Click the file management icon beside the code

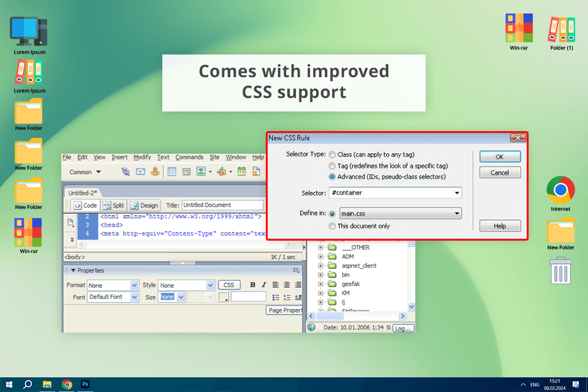pyautogui.click(x=70, y=222)
